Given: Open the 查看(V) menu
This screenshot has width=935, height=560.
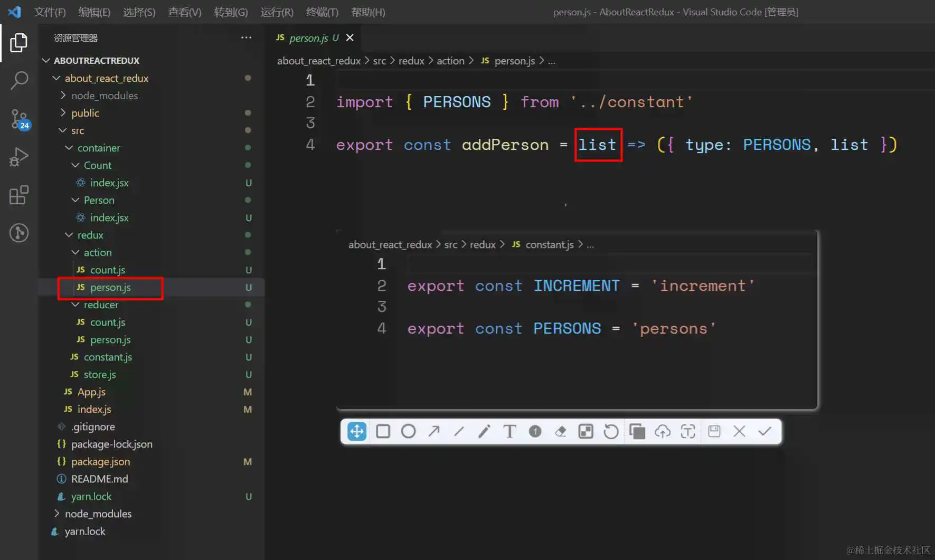Looking at the screenshot, I should point(184,12).
